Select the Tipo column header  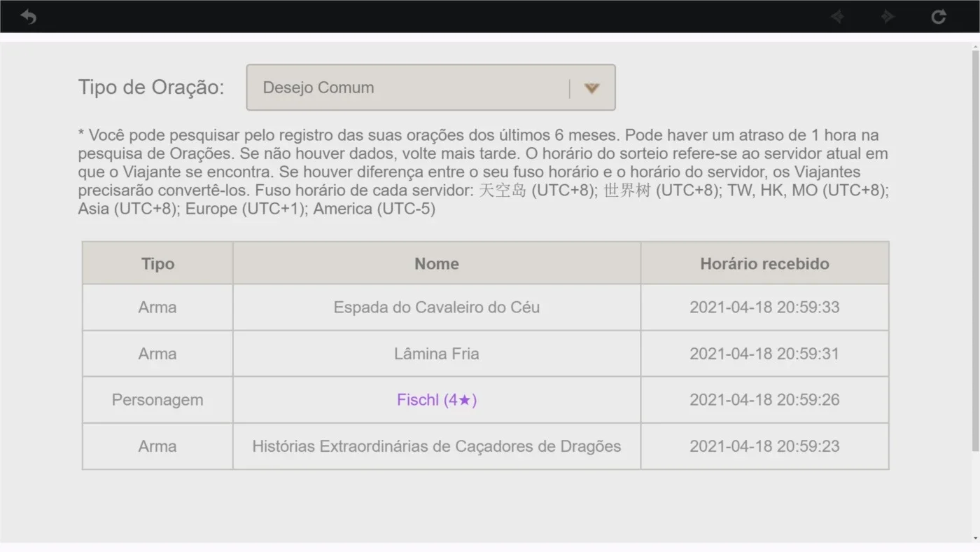(157, 263)
